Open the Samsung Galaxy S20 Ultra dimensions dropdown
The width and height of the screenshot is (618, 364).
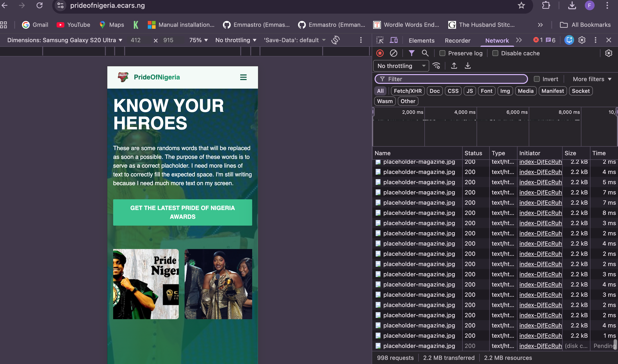tap(65, 40)
